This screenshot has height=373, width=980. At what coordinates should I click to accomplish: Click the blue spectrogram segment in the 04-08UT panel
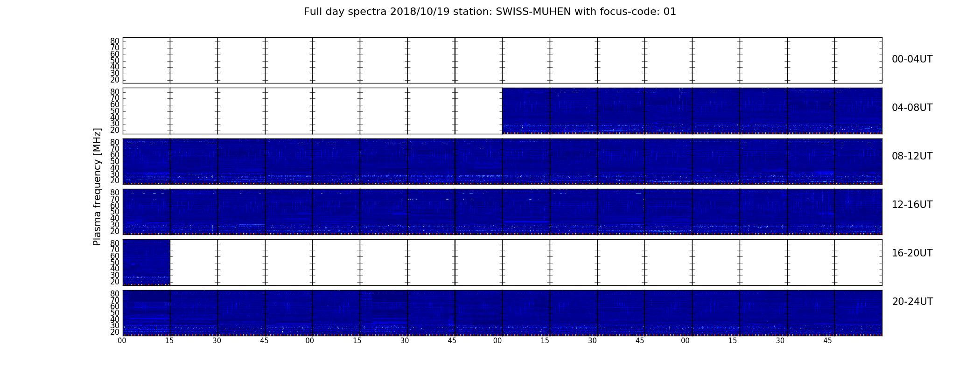click(x=692, y=111)
